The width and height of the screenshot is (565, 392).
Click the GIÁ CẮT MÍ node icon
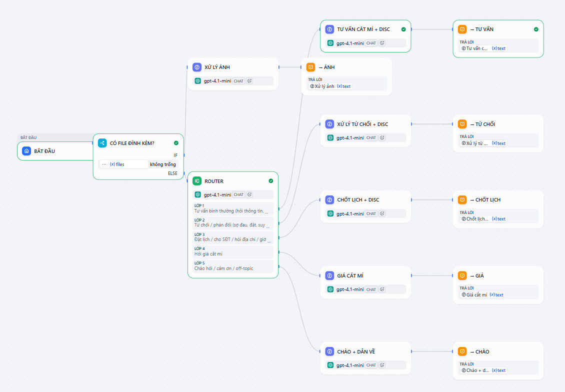pos(329,275)
